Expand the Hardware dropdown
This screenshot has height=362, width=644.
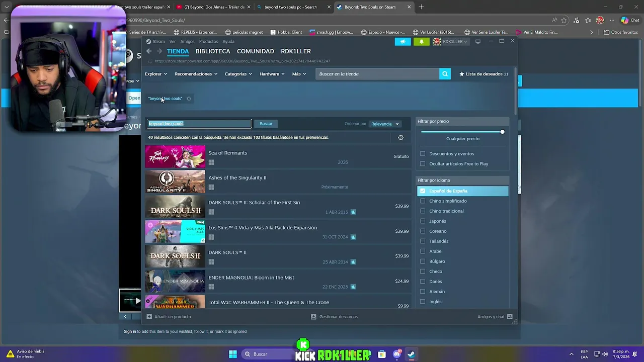coord(272,74)
